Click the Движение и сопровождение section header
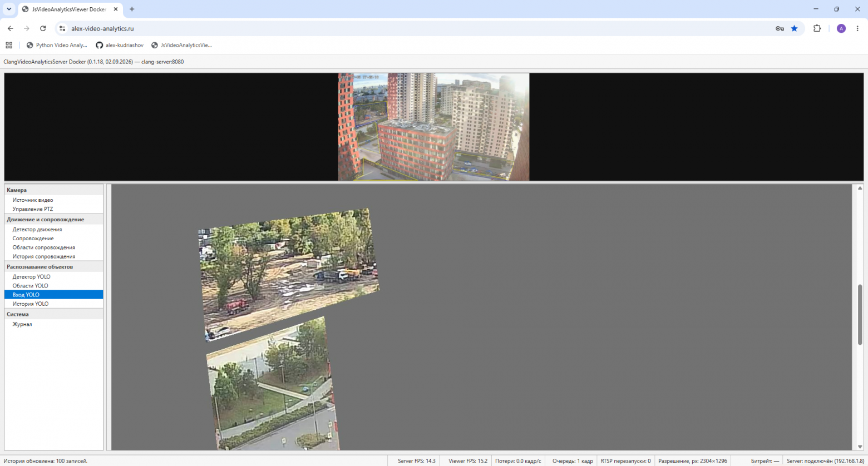868x466 pixels. click(54, 219)
